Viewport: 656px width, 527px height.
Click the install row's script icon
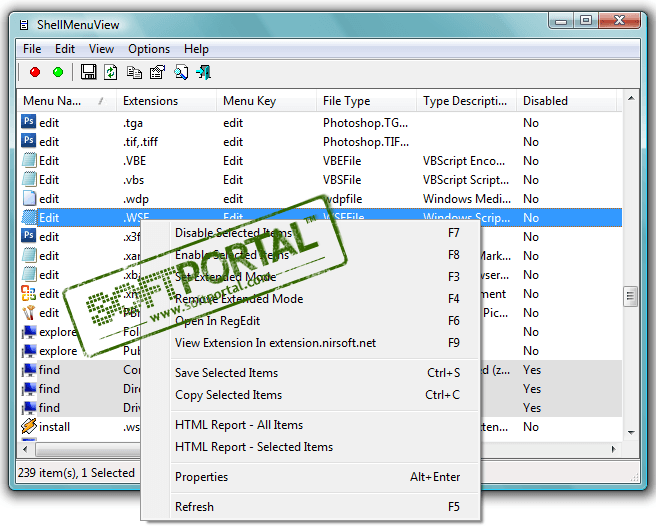29,426
